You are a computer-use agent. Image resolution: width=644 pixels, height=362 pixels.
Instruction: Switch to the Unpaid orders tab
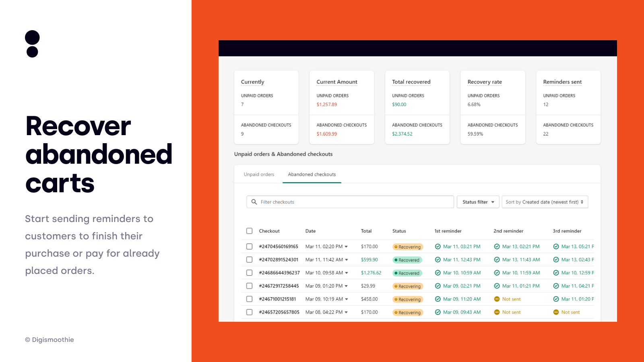pyautogui.click(x=258, y=174)
